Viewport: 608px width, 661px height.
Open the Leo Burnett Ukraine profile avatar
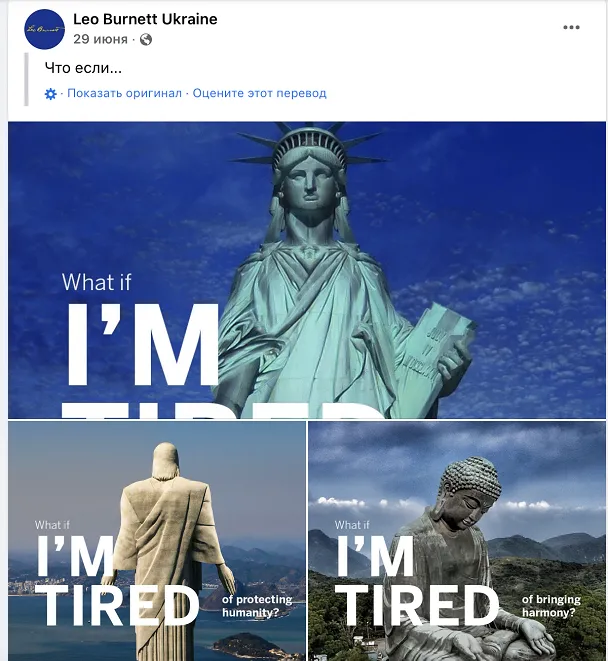tap(44, 29)
